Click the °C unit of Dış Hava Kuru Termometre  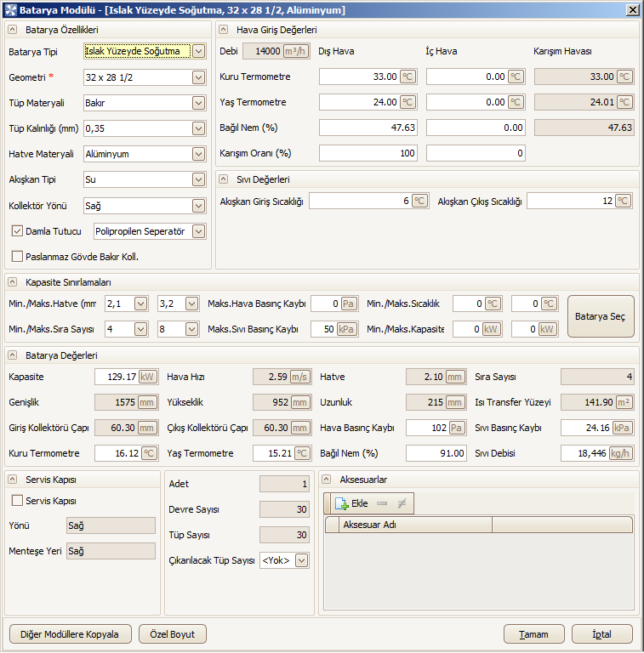(407, 77)
